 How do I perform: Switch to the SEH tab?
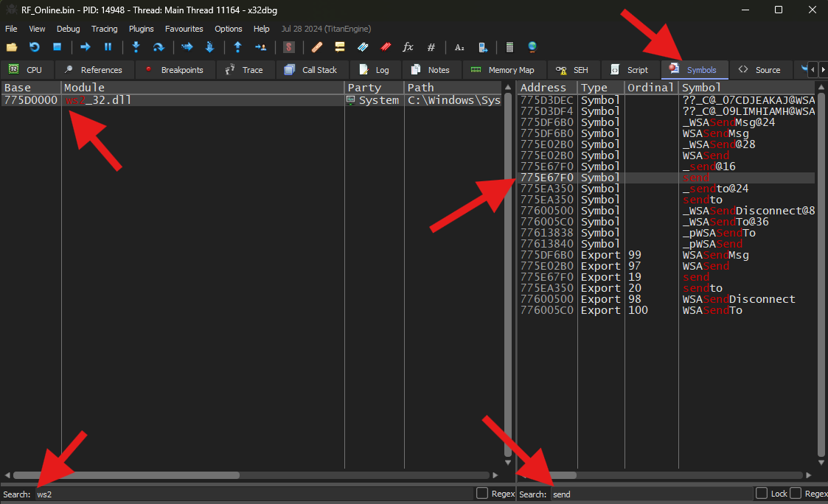pos(573,70)
